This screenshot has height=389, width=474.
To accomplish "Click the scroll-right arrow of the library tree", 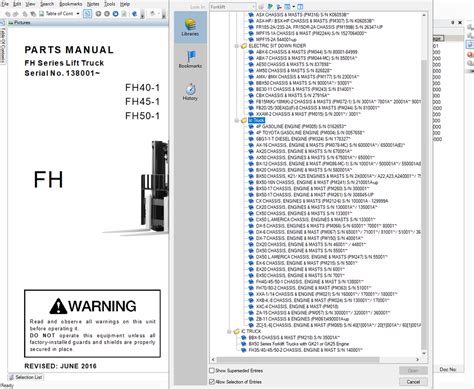I will [417, 360].
